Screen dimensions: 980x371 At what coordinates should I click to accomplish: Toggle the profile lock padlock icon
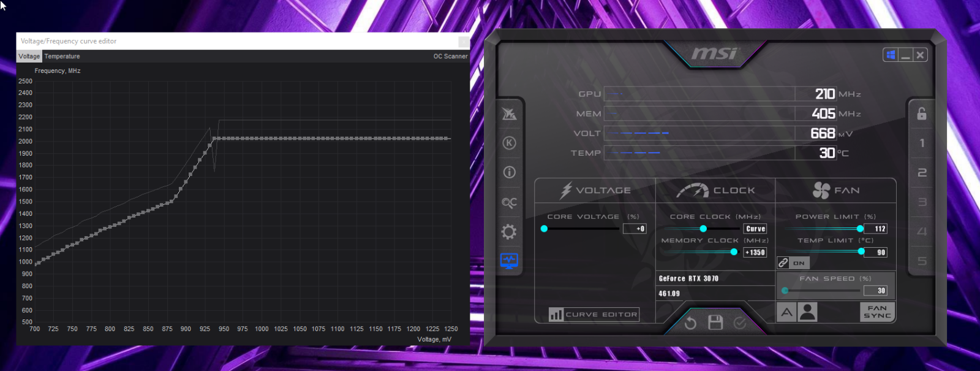pos(921,113)
